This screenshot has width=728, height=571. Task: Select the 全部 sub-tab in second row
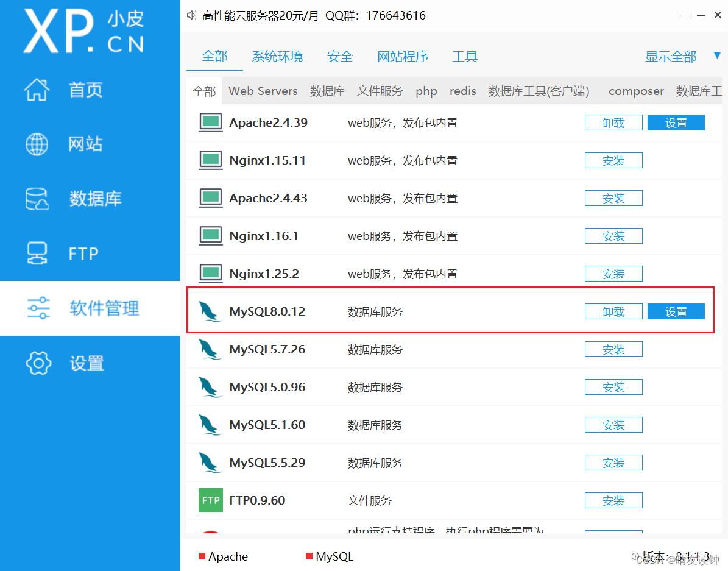click(x=204, y=91)
